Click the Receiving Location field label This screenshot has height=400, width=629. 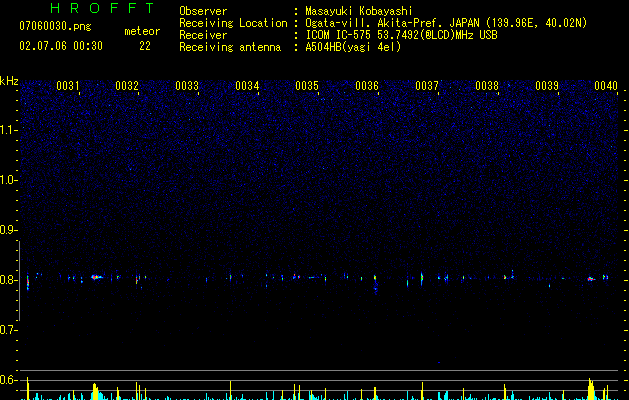pyautogui.click(x=233, y=23)
